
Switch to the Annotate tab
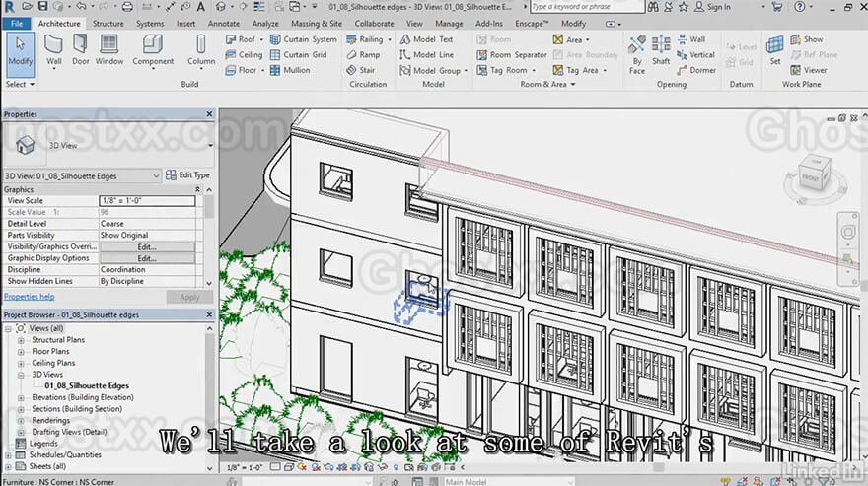[224, 24]
